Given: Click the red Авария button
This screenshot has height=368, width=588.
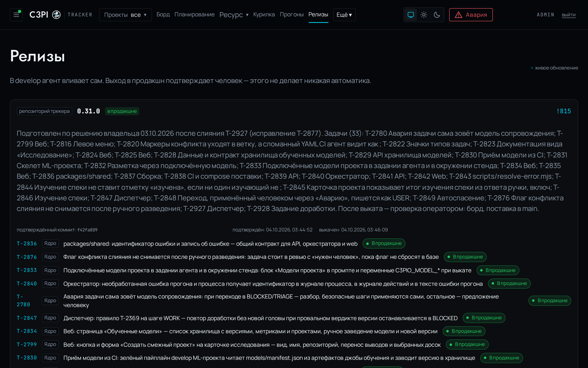Looking at the screenshot, I should 471,15.
